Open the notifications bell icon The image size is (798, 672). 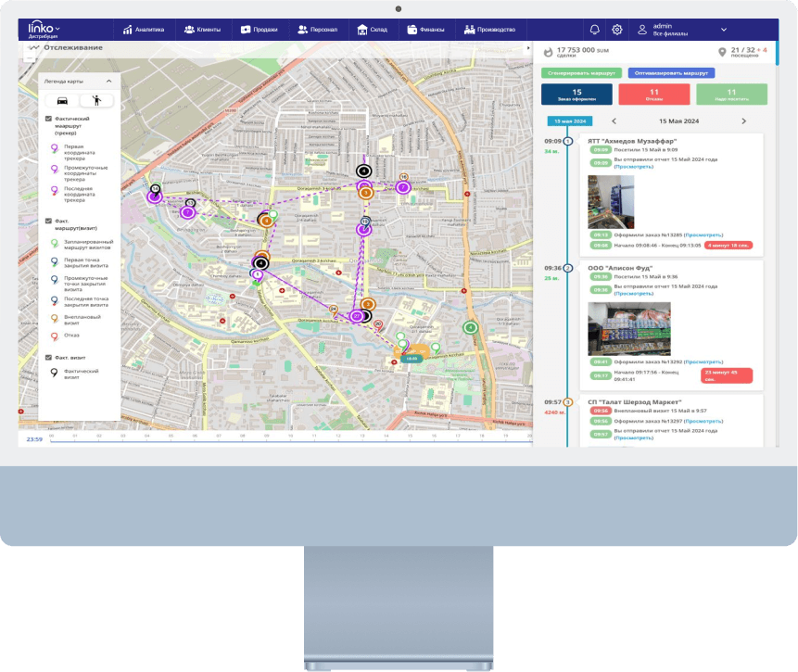pos(594,30)
